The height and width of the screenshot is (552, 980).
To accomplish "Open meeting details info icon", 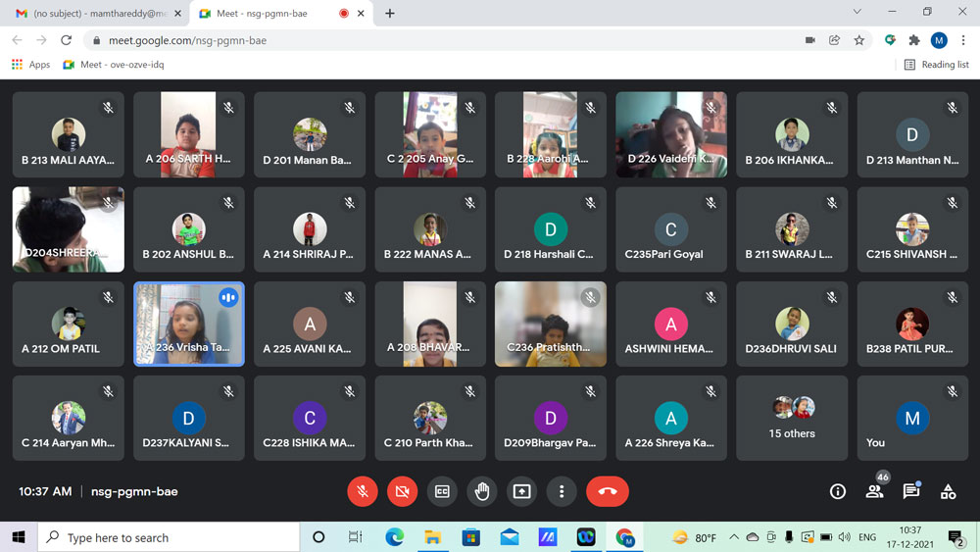I will point(837,491).
